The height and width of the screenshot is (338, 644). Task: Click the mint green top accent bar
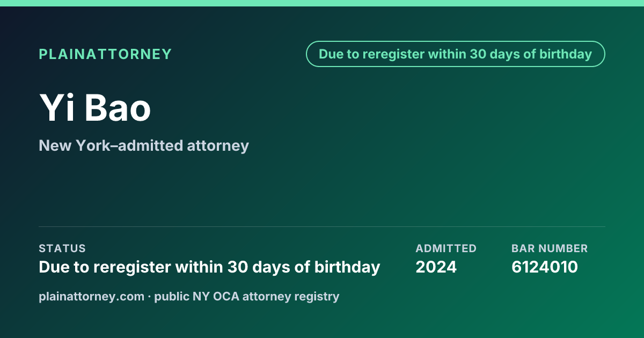coord(322,3)
